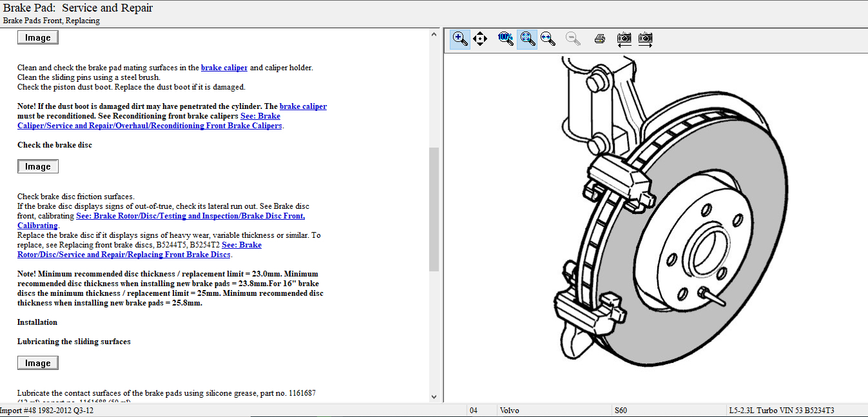Set image zoom to 100%

click(506, 39)
